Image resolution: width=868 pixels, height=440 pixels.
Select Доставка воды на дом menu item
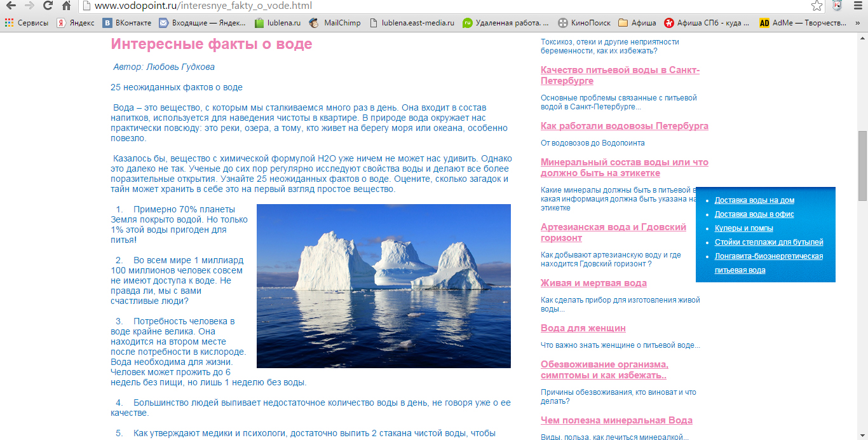tap(754, 200)
